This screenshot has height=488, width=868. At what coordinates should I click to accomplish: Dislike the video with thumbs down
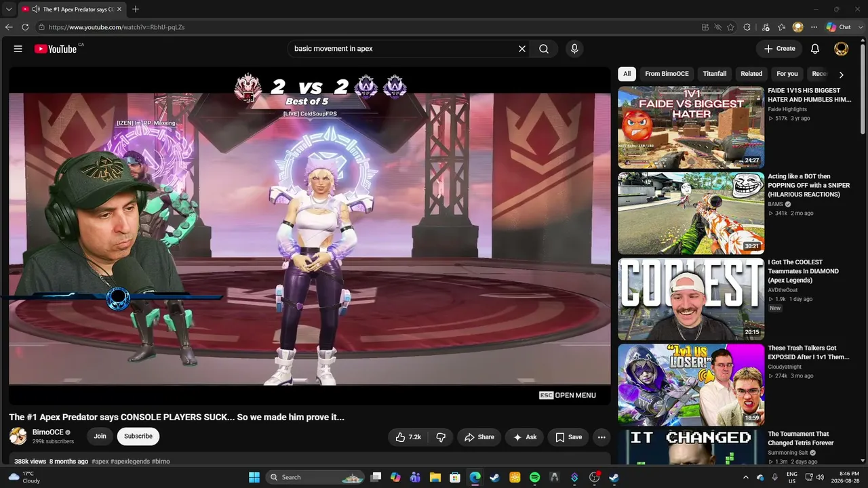441,437
